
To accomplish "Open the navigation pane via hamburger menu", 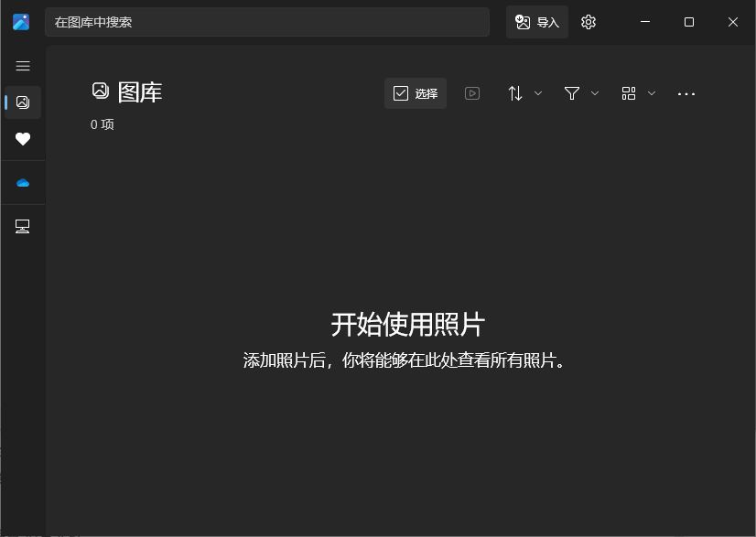I will point(22,66).
